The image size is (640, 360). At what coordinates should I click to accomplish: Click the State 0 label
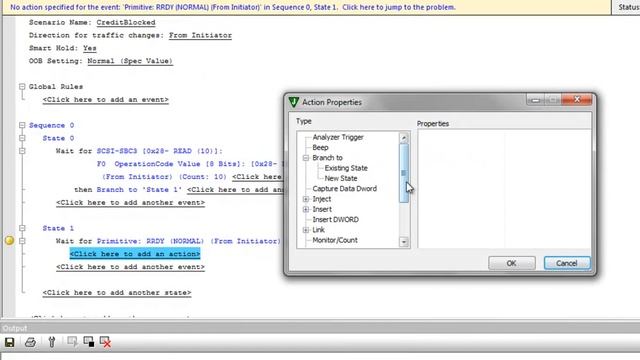coord(58,138)
